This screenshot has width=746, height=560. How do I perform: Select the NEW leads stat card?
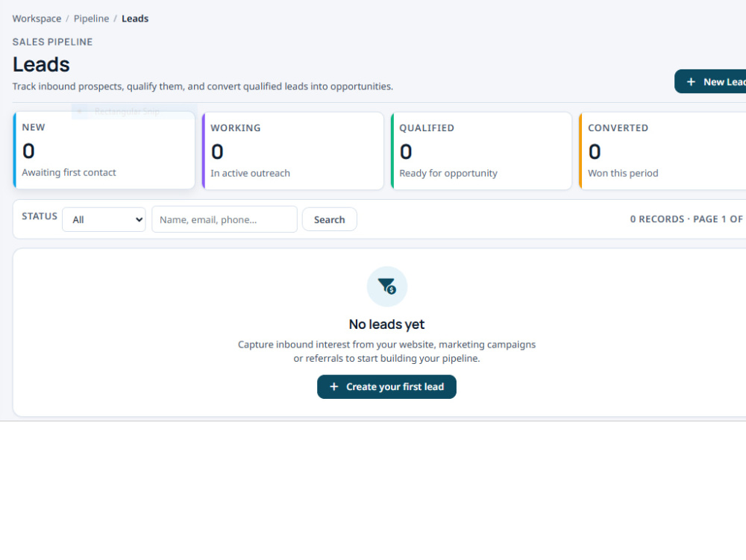(x=104, y=150)
